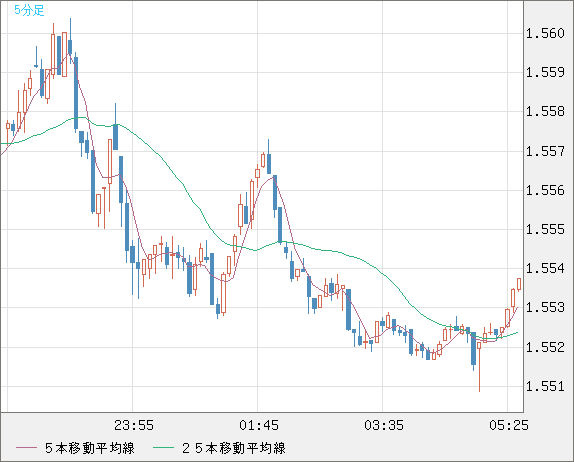Image resolution: width=574 pixels, height=462 pixels.
Task: Click the 1.558 price axis label
Action: pyautogui.click(x=545, y=111)
